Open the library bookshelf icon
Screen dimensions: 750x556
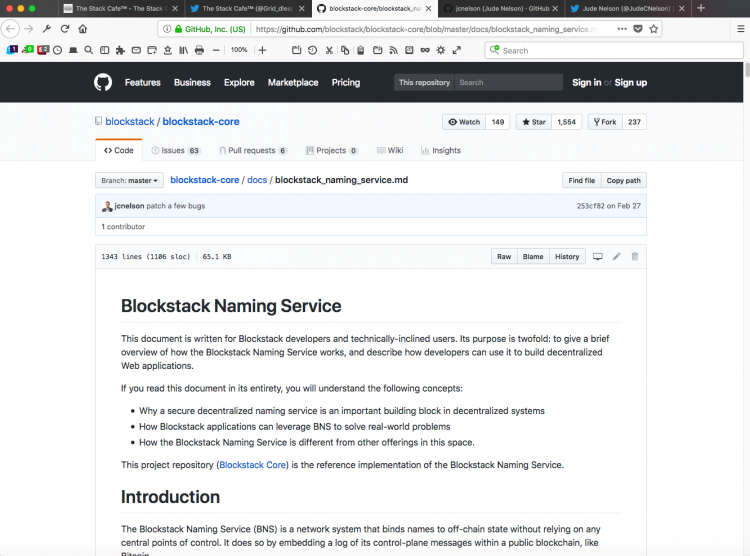183,50
